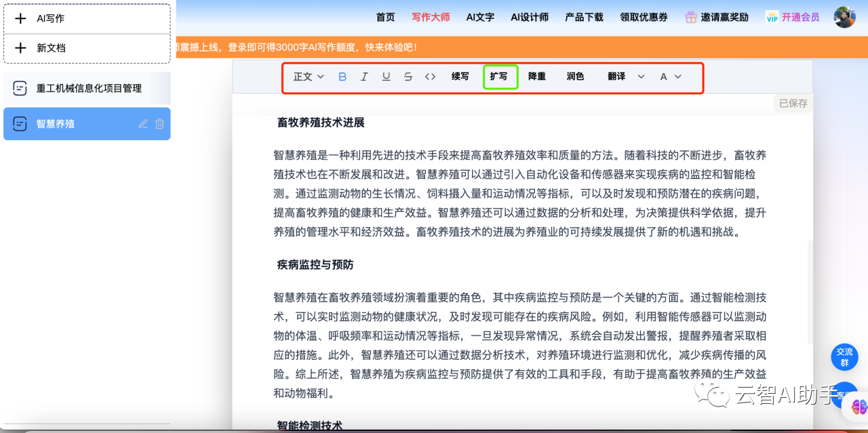Open the 交流群 chat group bubble

click(844, 357)
